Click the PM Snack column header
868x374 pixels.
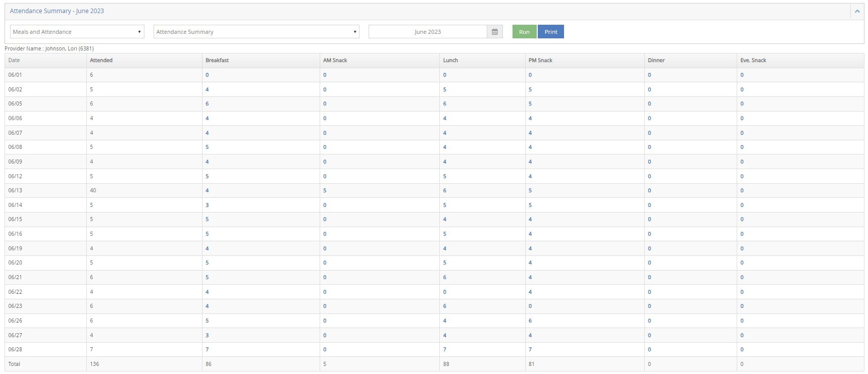point(540,60)
